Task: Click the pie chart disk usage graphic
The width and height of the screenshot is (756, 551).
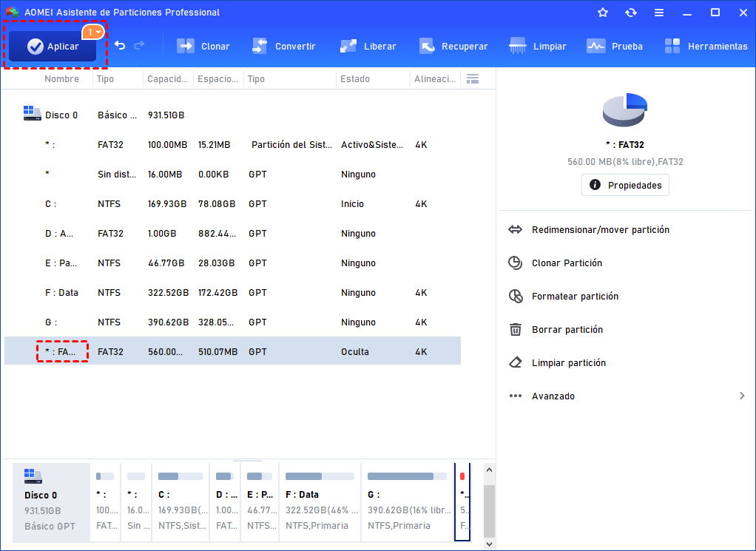Action: (625, 110)
